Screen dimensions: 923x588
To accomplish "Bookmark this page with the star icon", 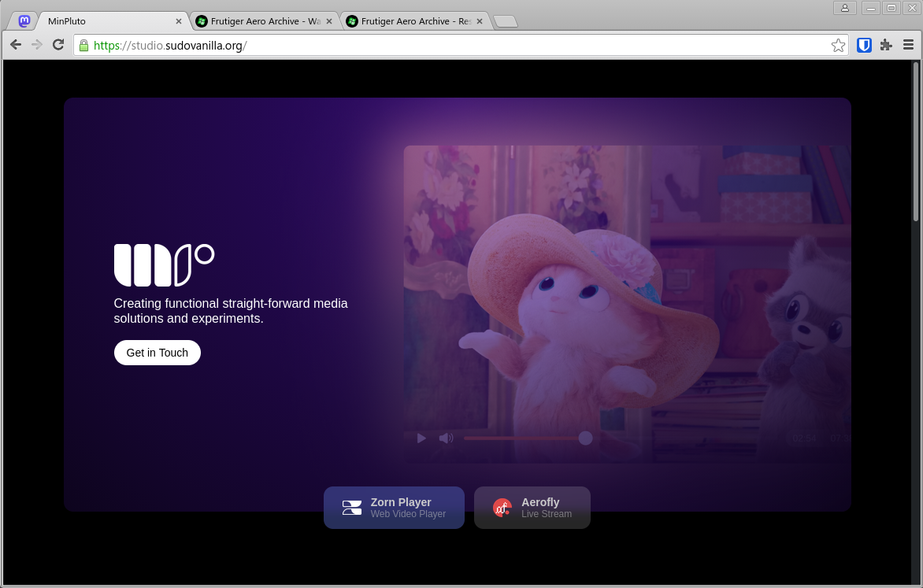I will pyautogui.click(x=838, y=46).
